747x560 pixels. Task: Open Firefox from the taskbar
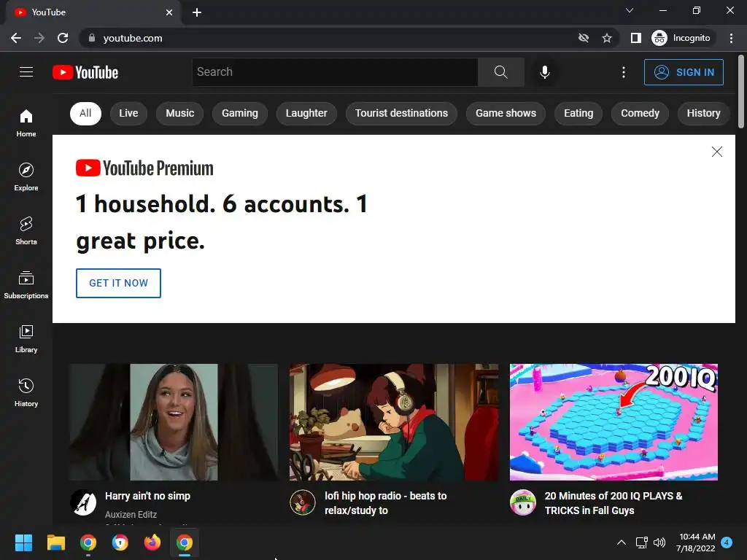coord(152,542)
